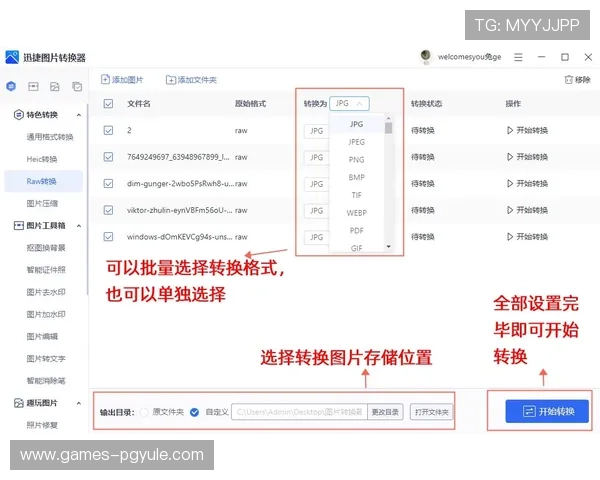
Task: Uncheck the viktor-zhulin file checkbox
Action: [x=108, y=210]
